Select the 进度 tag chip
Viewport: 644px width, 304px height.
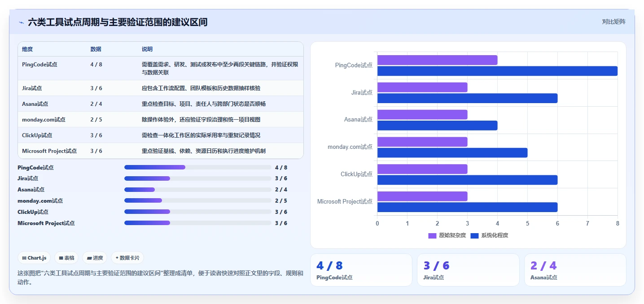[x=94, y=258]
